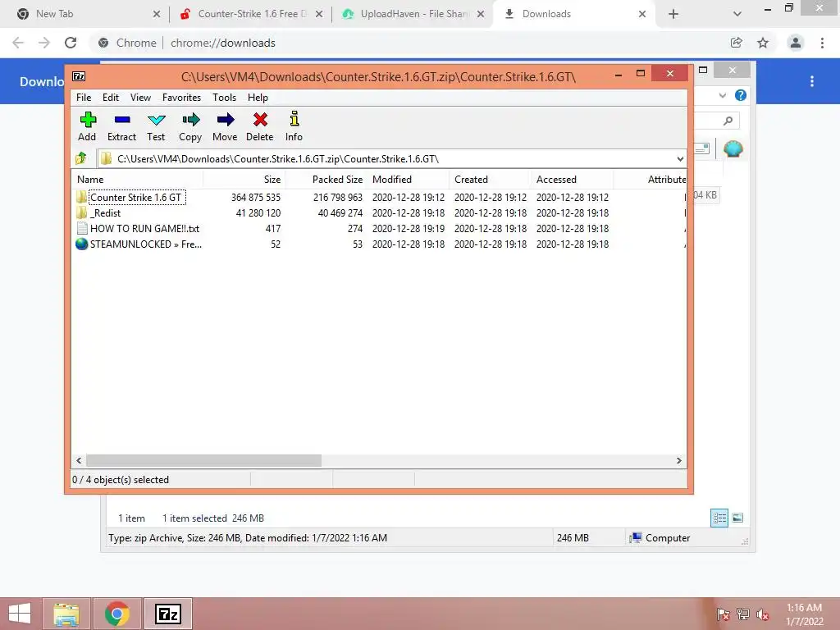Open Chrome from the taskbar
This screenshot has height=630, width=840.
click(117, 614)
